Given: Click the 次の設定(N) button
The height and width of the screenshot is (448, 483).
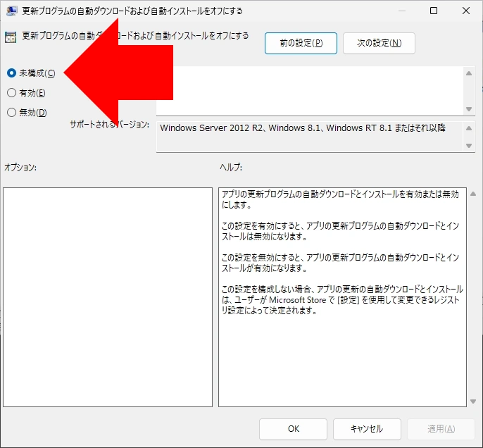Looking at the screenshot, I should tap(379, 43).
